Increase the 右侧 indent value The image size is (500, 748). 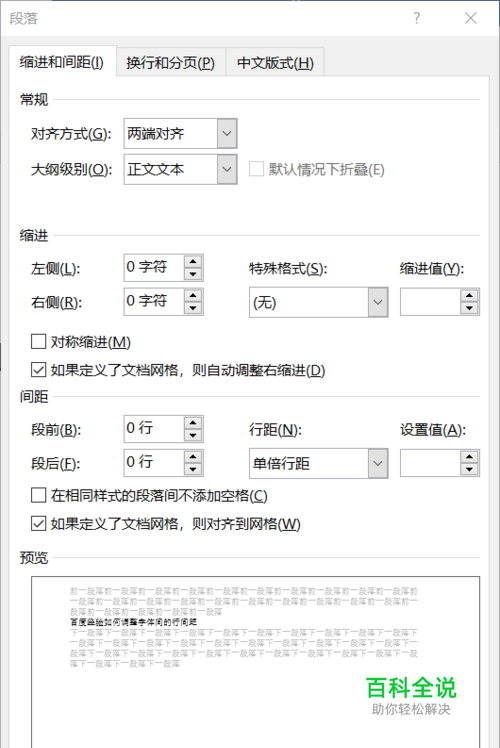pos(193,295)
